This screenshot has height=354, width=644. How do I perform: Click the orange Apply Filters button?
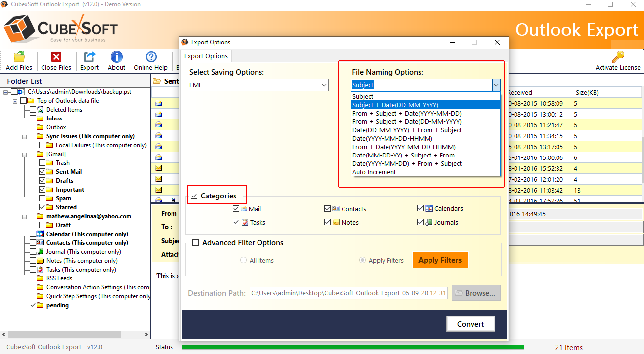(x=440, y=260)
